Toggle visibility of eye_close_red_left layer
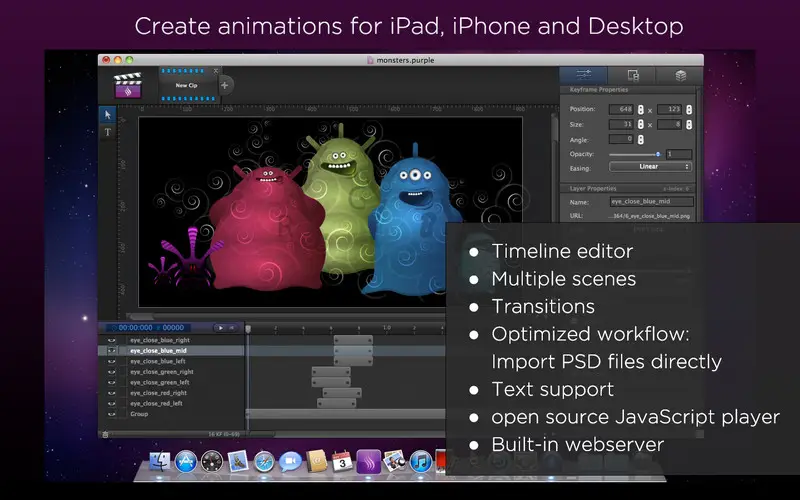 pyautogui.click(x=111, y=403)
